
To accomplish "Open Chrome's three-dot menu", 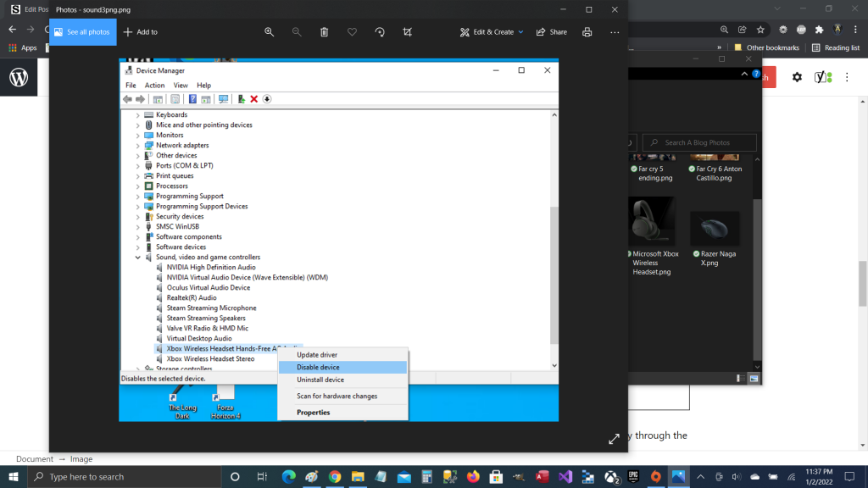I will pos(856,30).
